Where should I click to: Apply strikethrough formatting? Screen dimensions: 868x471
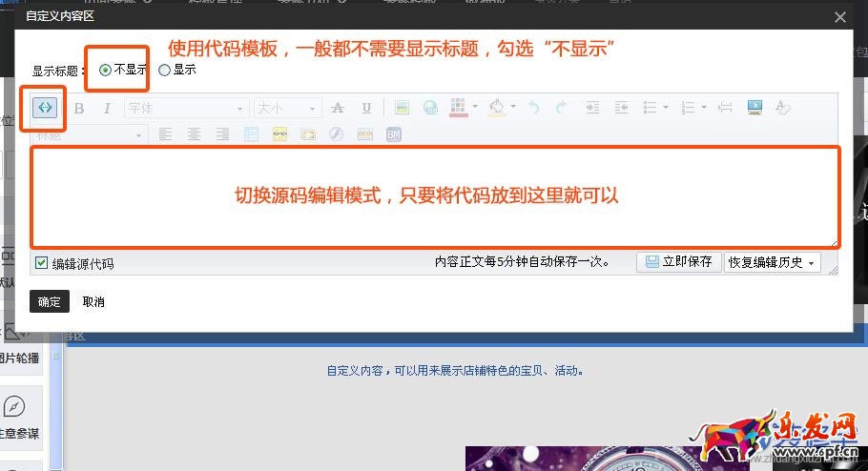(x=337, y=108)
